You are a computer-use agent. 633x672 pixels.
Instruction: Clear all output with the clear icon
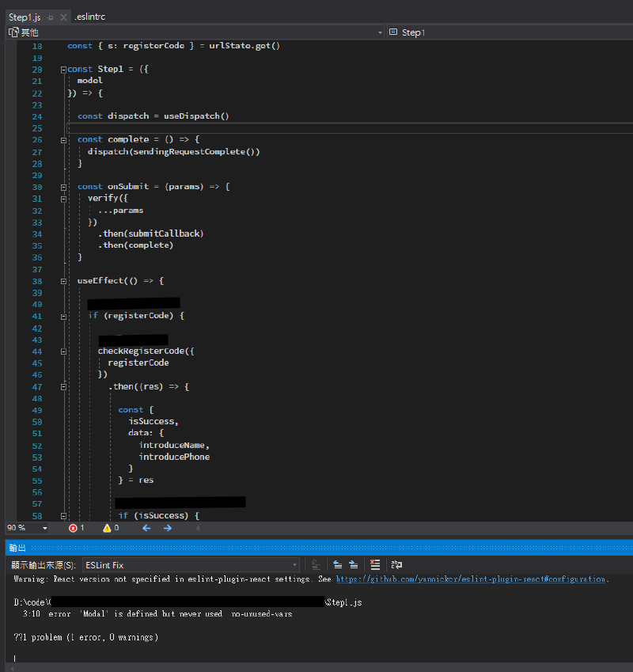375,565
